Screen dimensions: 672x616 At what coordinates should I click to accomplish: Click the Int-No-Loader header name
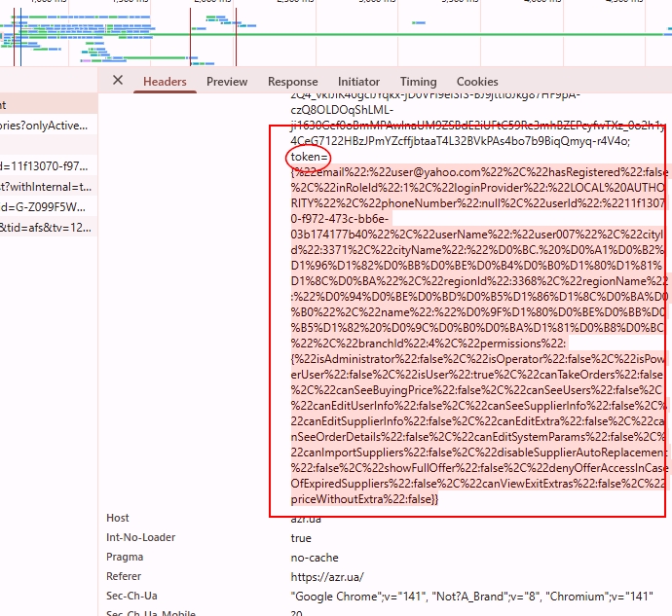point(138,537)
